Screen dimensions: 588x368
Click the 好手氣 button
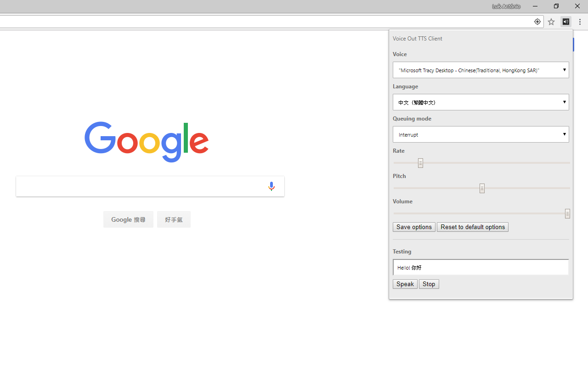(x=174, y=219)
